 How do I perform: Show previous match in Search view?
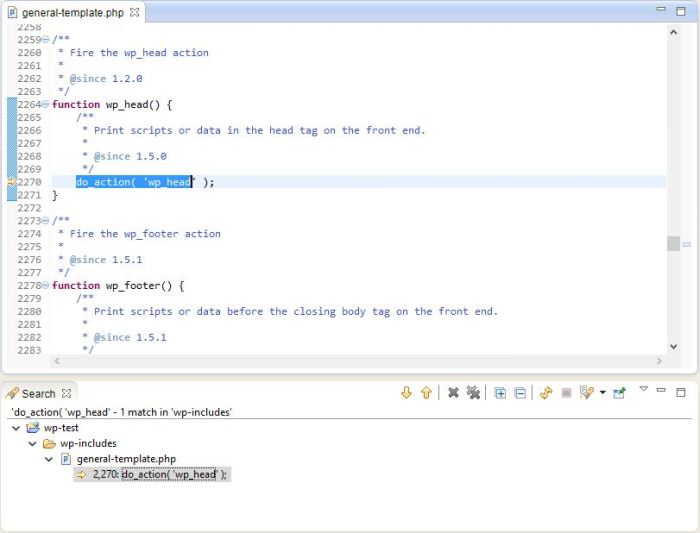coord(426,393)
